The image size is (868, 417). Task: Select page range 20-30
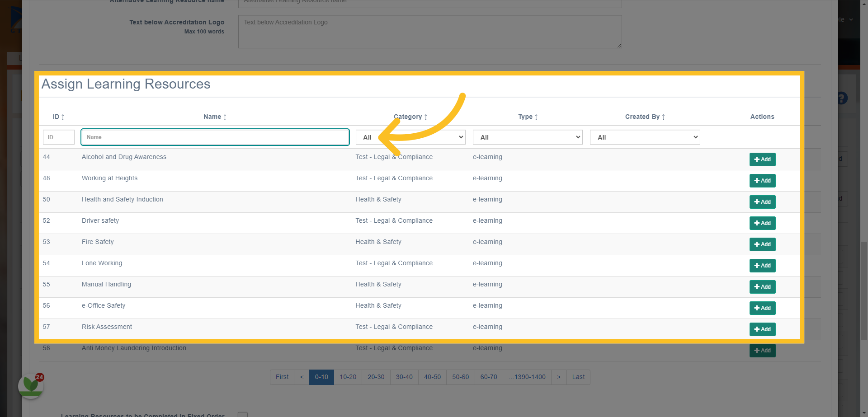tap(376, 377)
